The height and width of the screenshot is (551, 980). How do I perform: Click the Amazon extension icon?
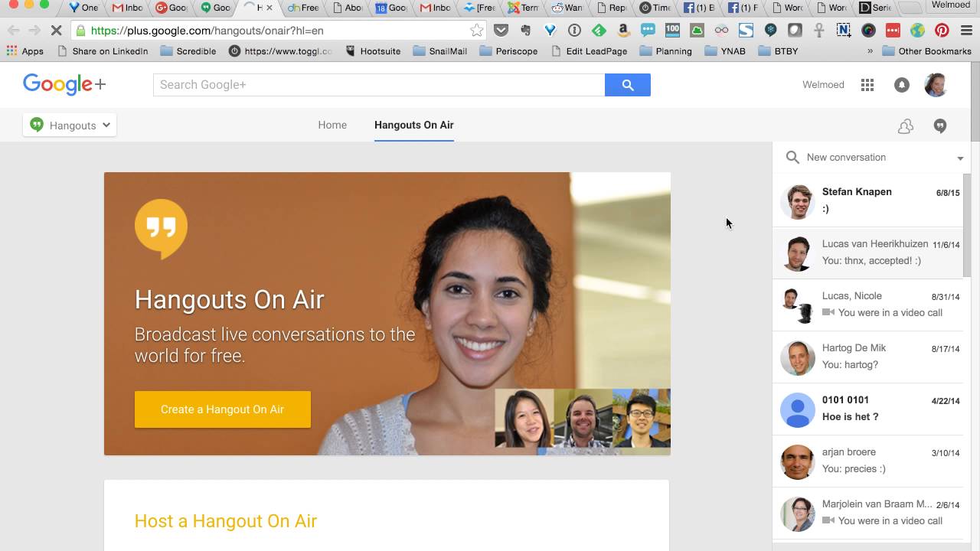tap(623, 31)
